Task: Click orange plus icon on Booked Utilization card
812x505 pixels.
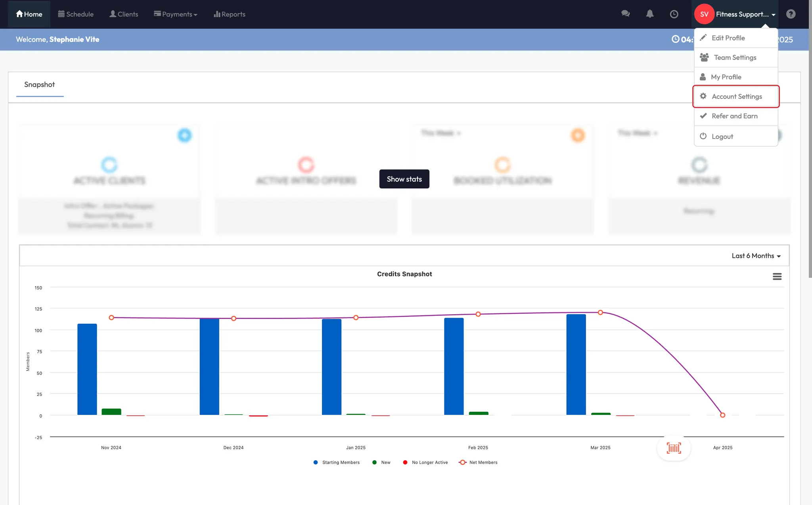Action: 578,135
